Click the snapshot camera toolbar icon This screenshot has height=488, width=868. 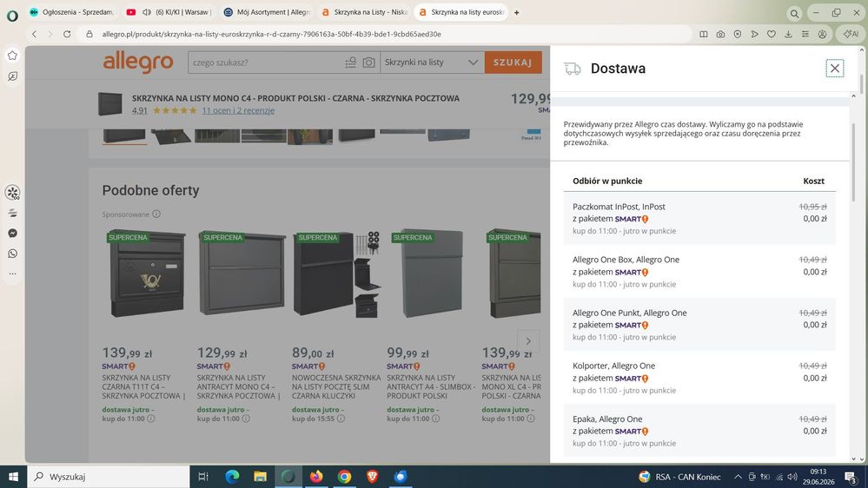720,35
